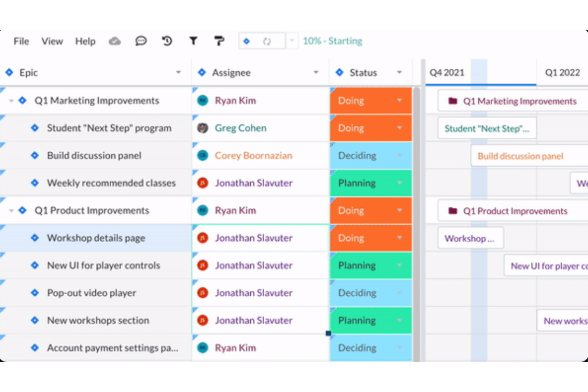Select the New workshops section row

coord(96,320)
